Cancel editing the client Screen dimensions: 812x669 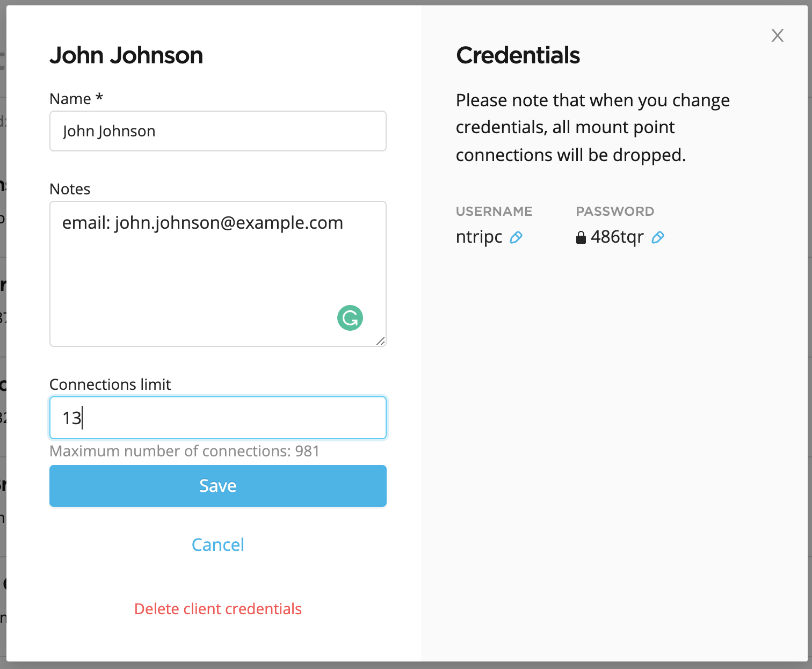(218, 545)
